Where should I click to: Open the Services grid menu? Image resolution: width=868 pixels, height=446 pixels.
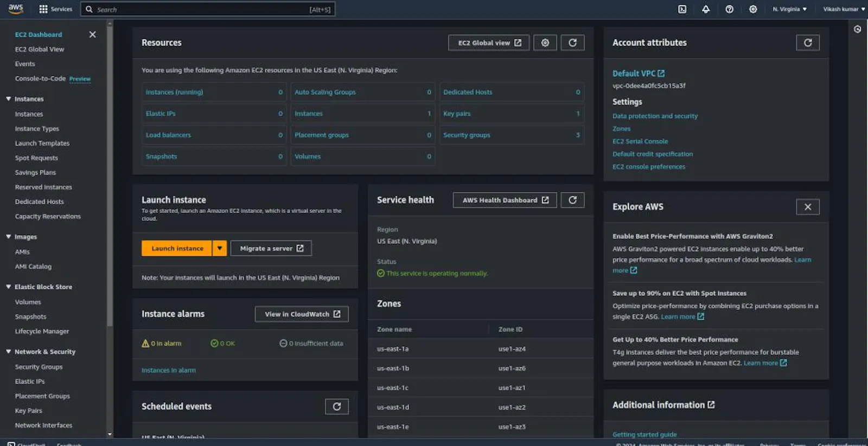tap(55, 9)
